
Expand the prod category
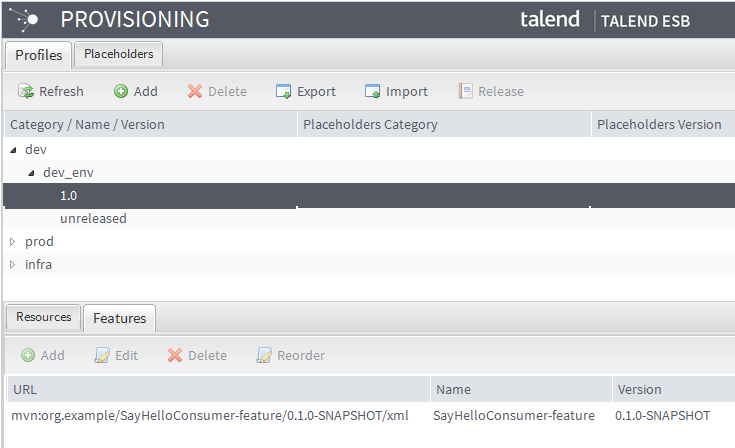pyautogui.click(x=14, y=241)
